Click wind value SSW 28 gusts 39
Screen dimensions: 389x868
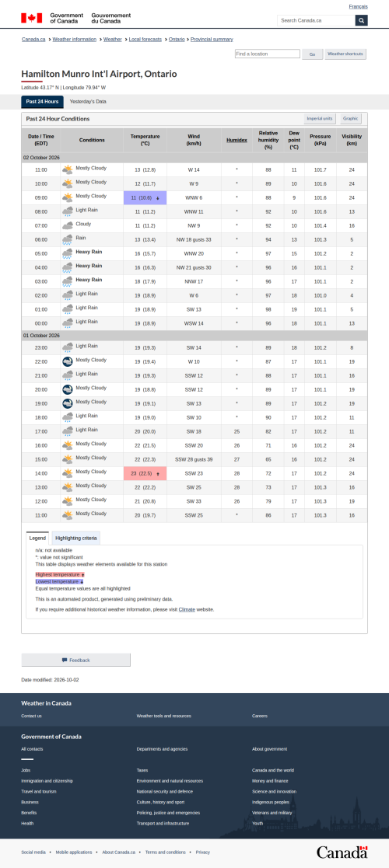coord(194,459)
